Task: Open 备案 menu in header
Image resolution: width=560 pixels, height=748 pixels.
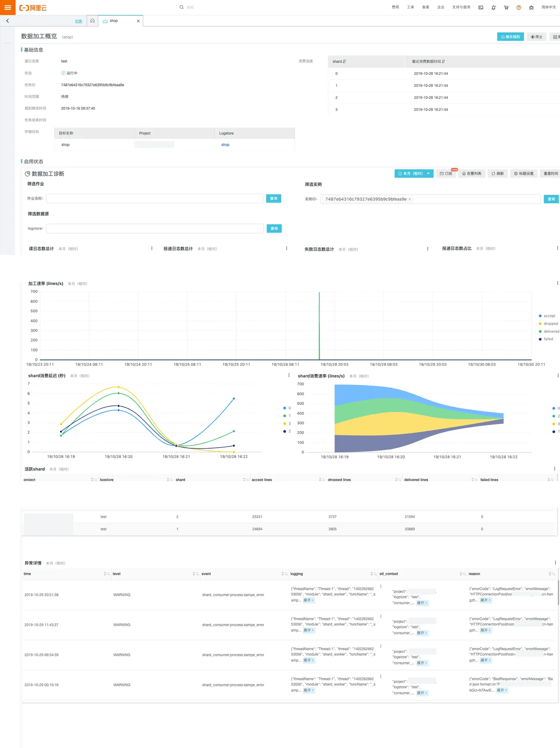Action: click(426, 7)
